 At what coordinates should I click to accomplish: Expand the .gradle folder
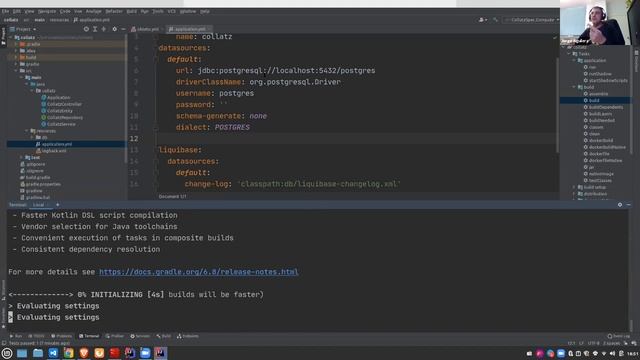coord(16,44)
